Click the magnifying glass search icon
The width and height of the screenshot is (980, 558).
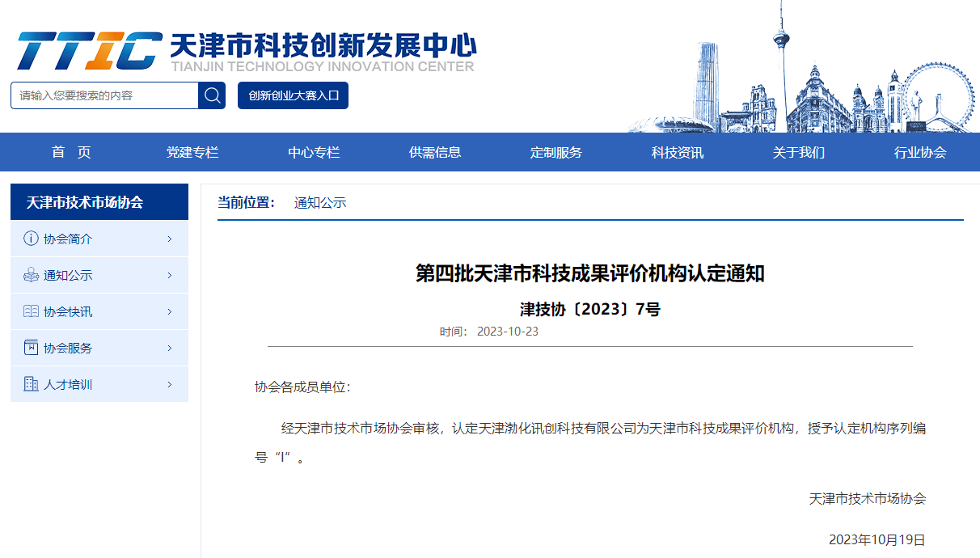coord(212,95)
